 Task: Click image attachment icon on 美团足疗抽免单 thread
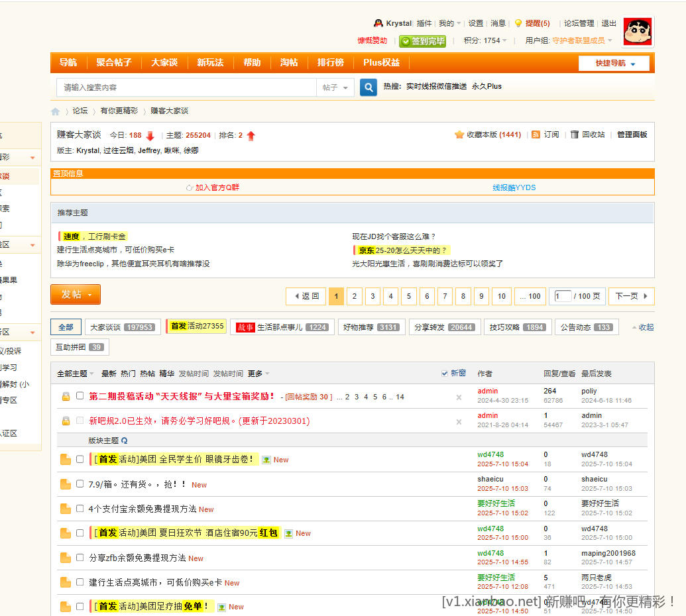(x=221, y=607)
